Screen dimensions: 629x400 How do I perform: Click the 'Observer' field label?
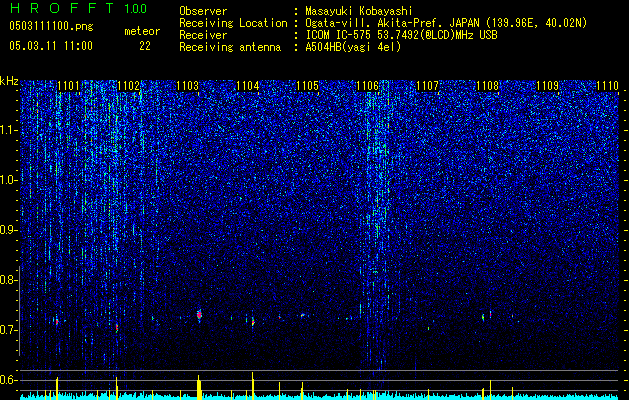point(203,11)
